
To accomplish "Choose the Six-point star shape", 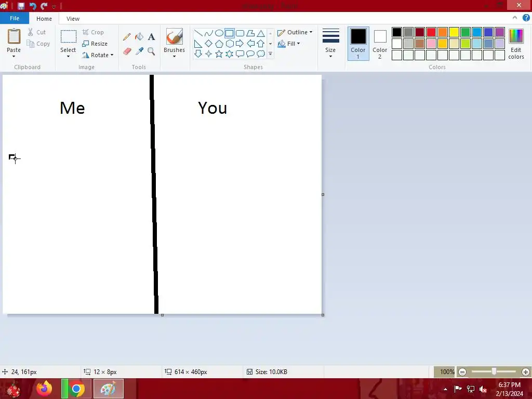I will coord(230,54).
